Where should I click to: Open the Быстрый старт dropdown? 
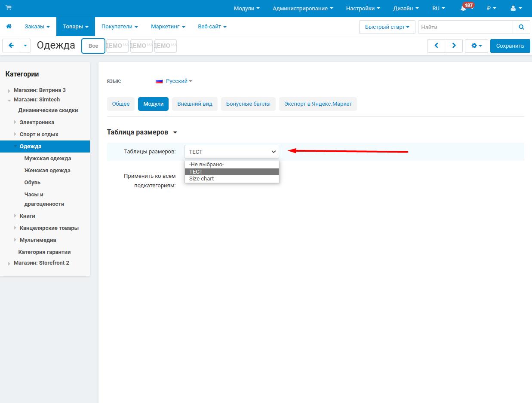point(387,27)
